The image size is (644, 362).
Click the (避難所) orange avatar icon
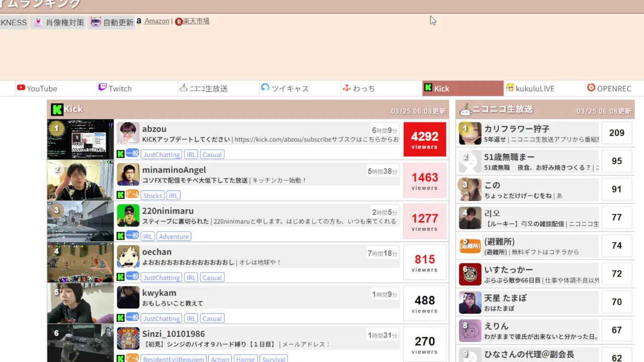point(470,246)
